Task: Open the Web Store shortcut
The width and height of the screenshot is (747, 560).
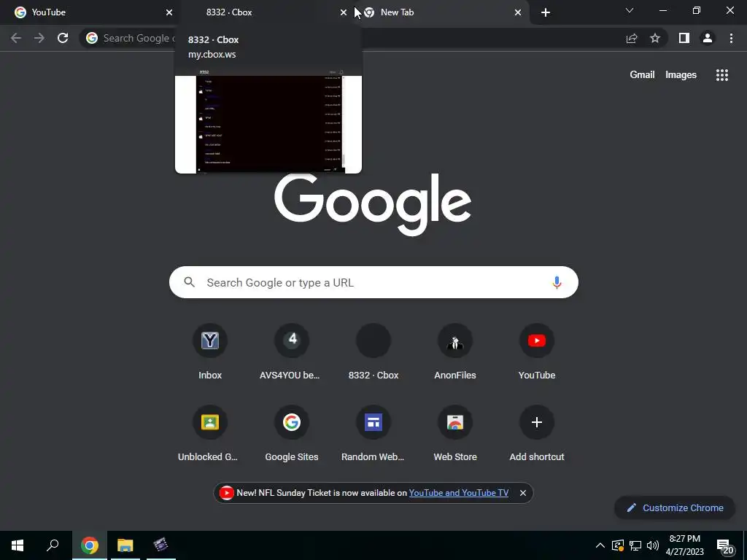Action: pos(455,433)
